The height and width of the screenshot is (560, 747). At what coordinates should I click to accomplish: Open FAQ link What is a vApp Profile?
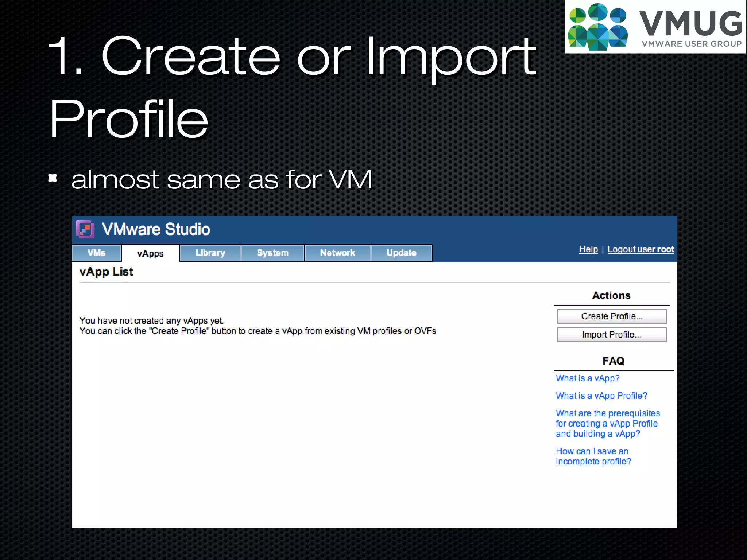601,396
